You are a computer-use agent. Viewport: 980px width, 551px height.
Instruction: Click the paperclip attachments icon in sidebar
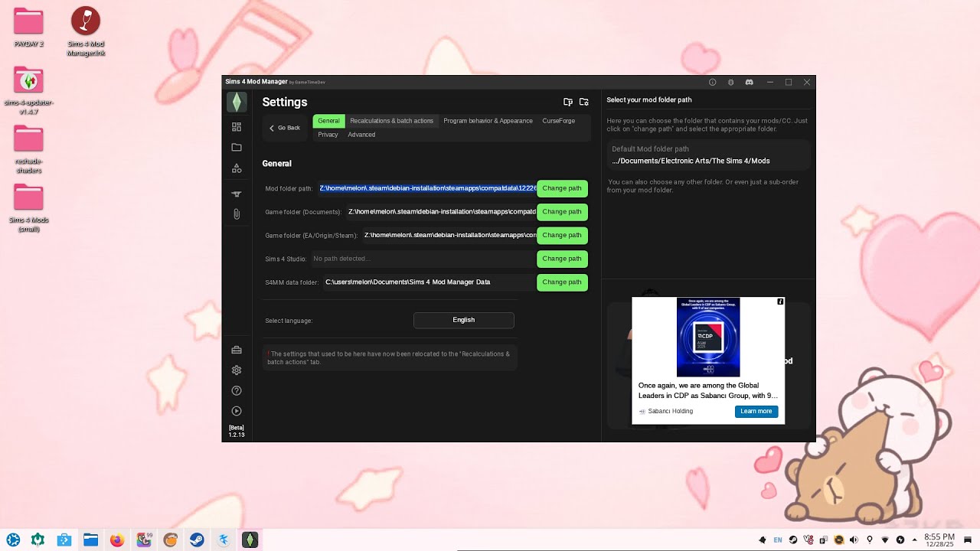[x=237, y=214]
